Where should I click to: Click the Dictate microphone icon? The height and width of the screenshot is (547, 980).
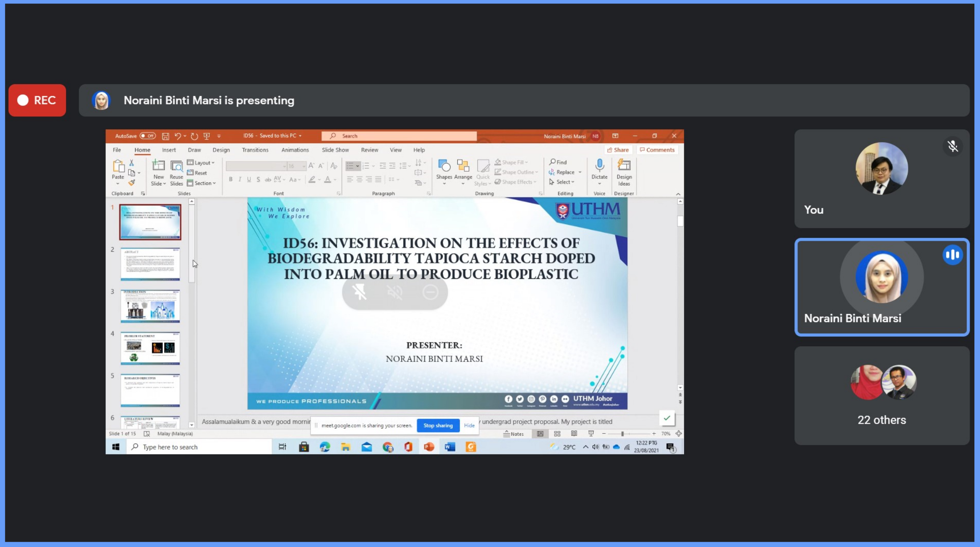click(599, 165)
